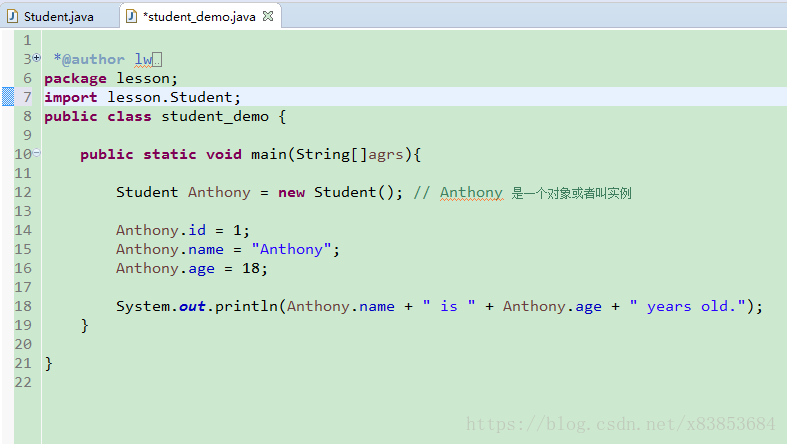Viewport: 787px width, 444px height.
Task: Click the string " years old."
Action: pyautogui.click(x=687, y=306)
